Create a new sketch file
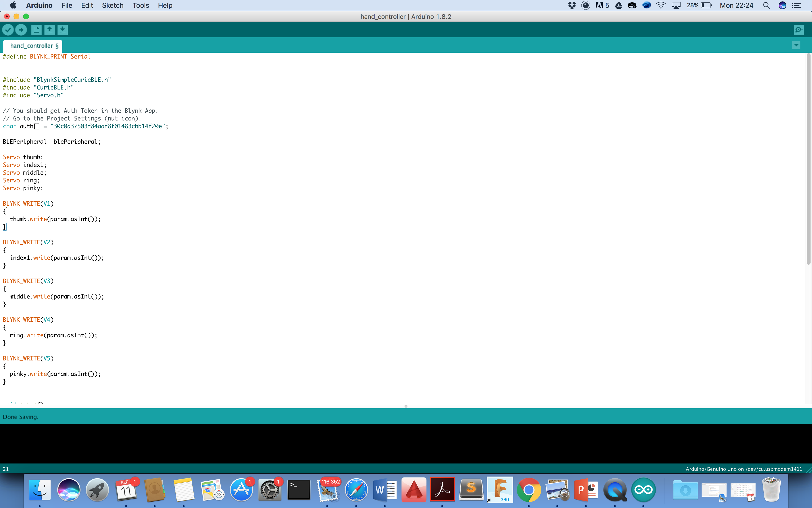 coord(36,30)
